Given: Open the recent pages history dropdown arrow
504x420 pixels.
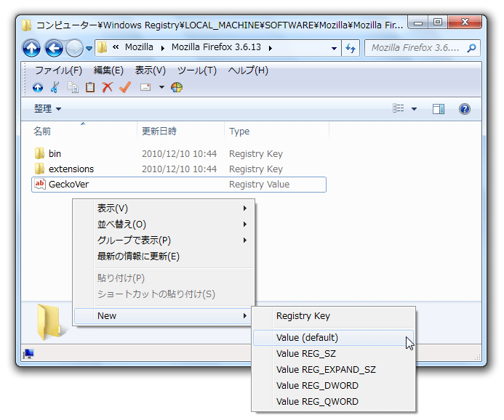Looking at the screenshot, I should [89, 49].
